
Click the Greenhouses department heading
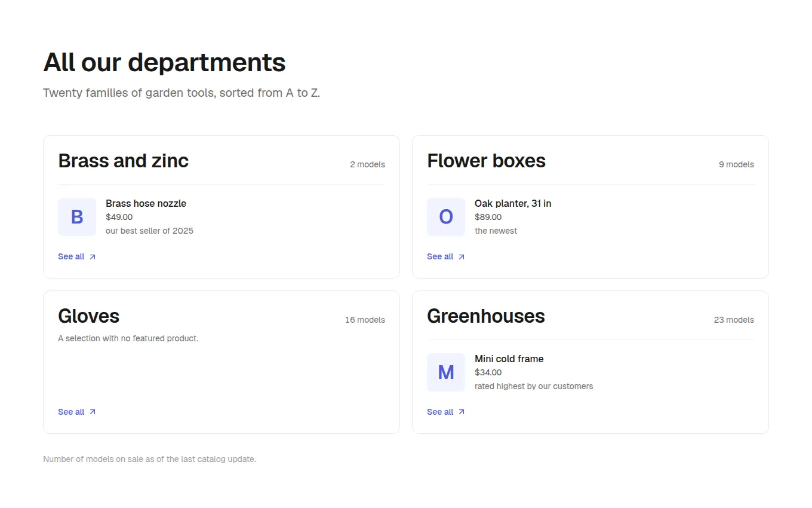[x=486, y=316]
